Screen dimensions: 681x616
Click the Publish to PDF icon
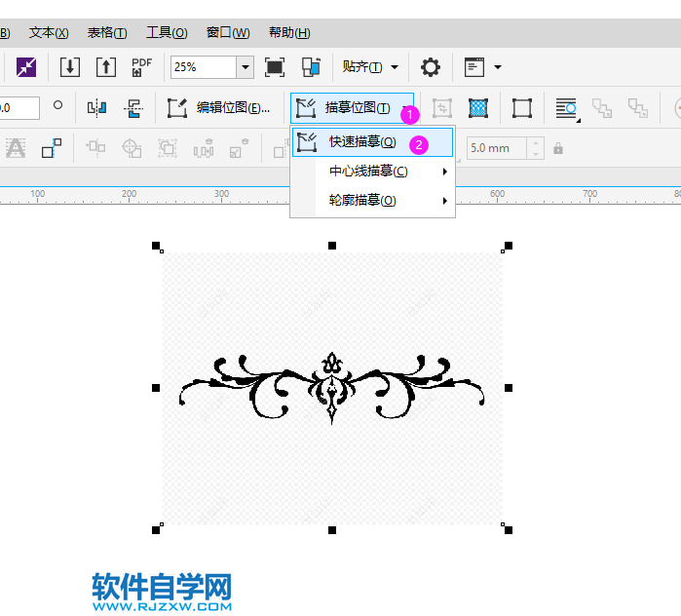tap(141, 67)
